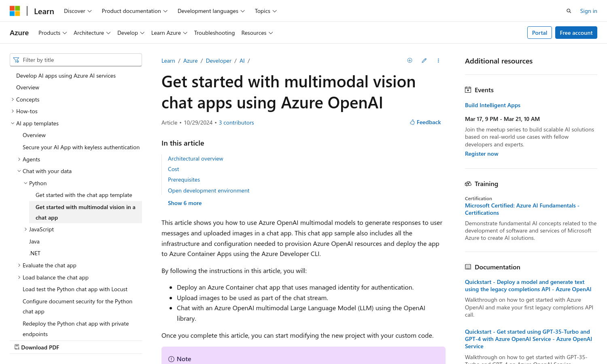Click the Documentation book icon
The height and width of the screenshot is (364, 607).
click(x=468, y=267)
